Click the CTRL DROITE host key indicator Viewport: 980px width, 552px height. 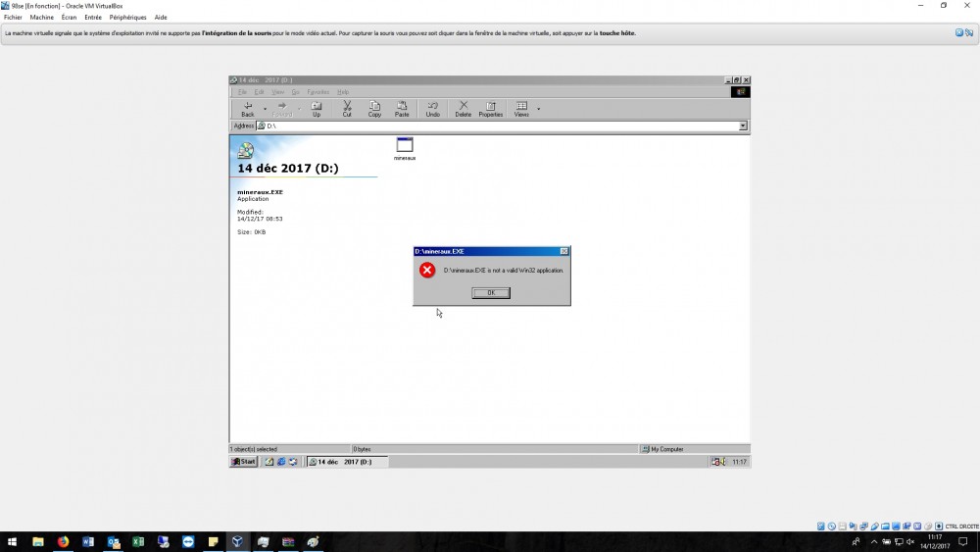(x=962, y=527)
